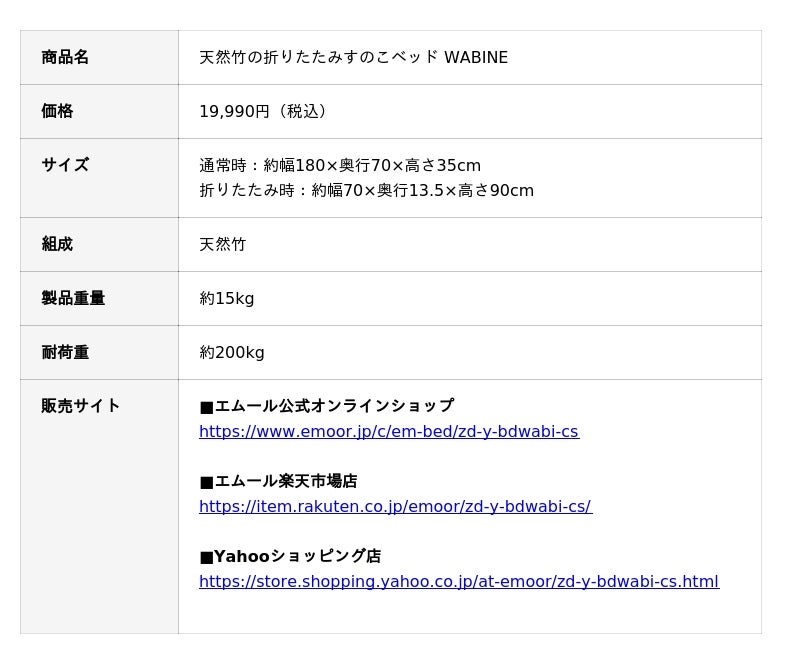This screenshot has width=800, height=664.
Task: Click the 組成 row header
Action: [57, 245]
